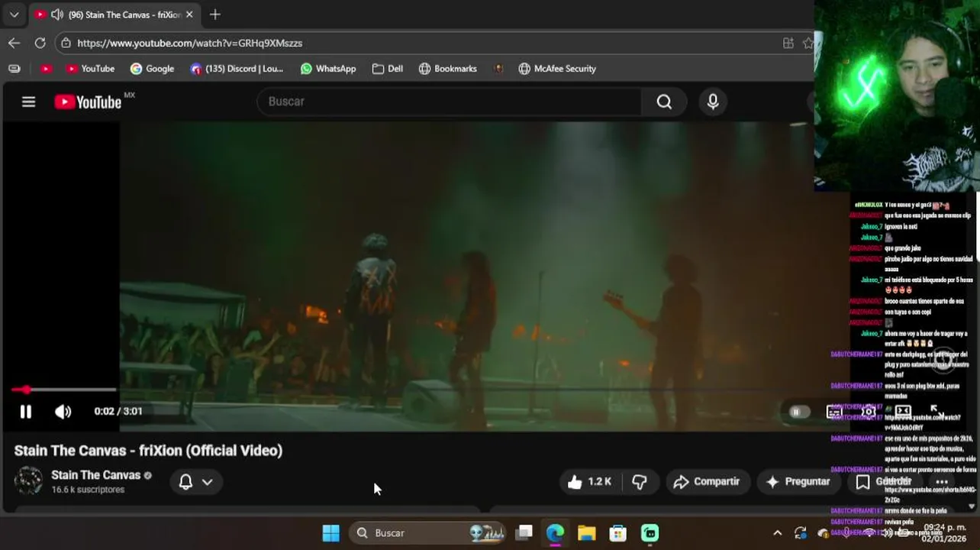Toggle subtitles in the video player
980x550 pixels.
pyautogui.click(x=835, y=412)
